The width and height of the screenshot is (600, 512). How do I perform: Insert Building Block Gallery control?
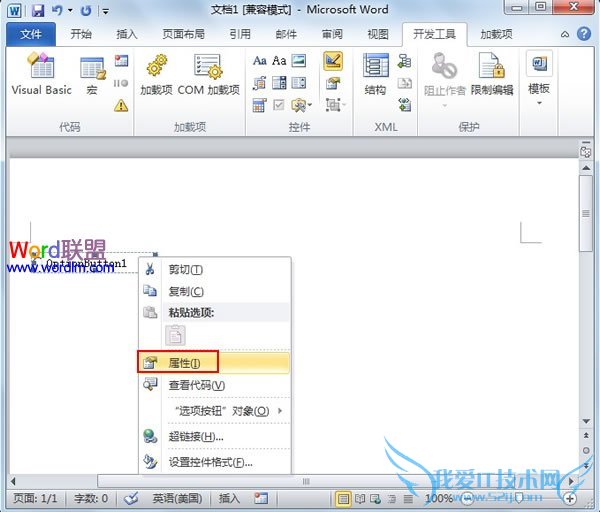pyautogui.click(x=259, y=83)
